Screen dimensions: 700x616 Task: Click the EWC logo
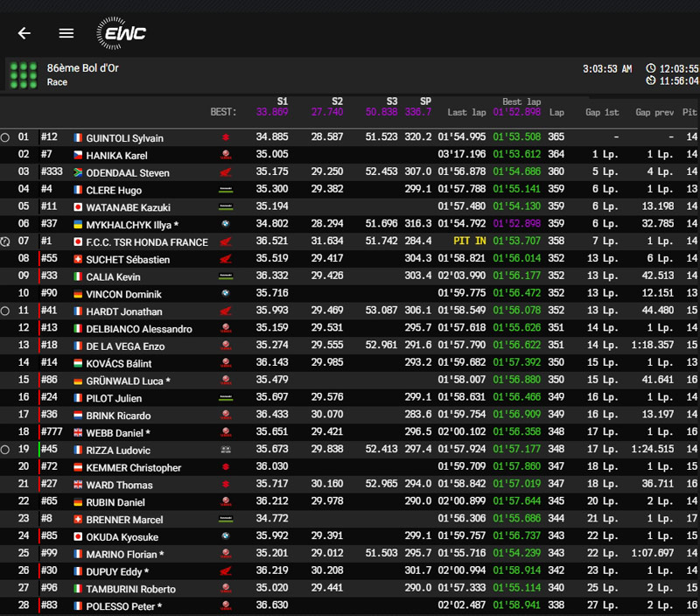pyautogui.click(x=122, y=33)
